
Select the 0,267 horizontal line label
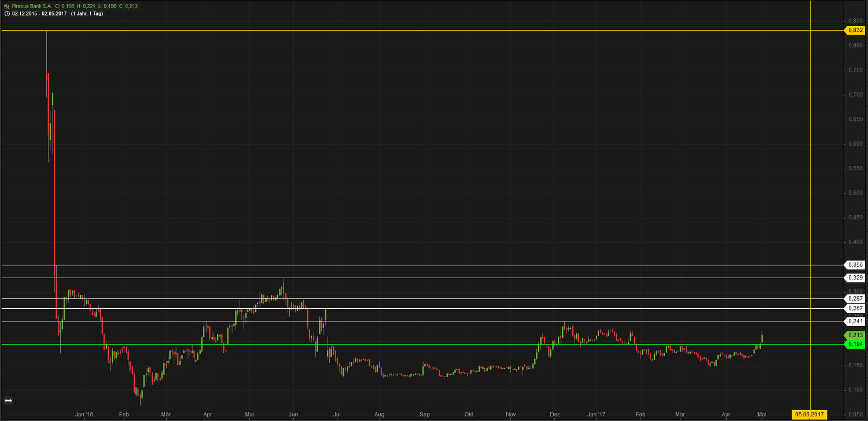pyautogui.click(x=855, y=309)
